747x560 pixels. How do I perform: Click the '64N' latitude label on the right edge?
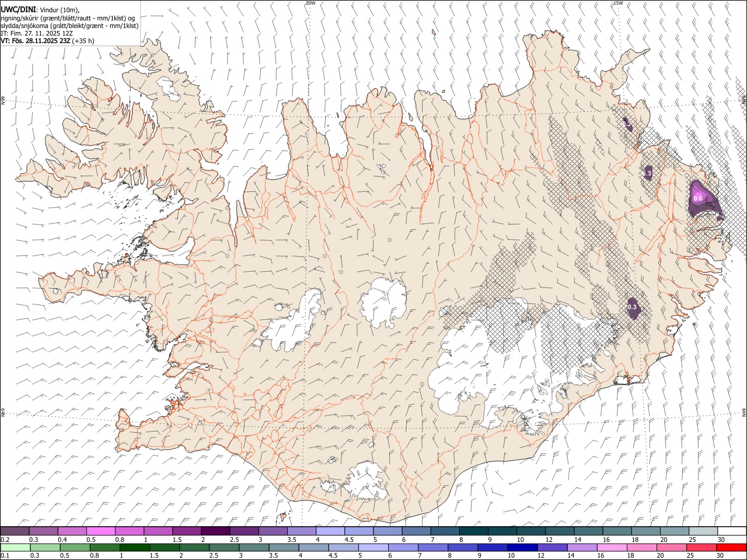coord(744,411)
